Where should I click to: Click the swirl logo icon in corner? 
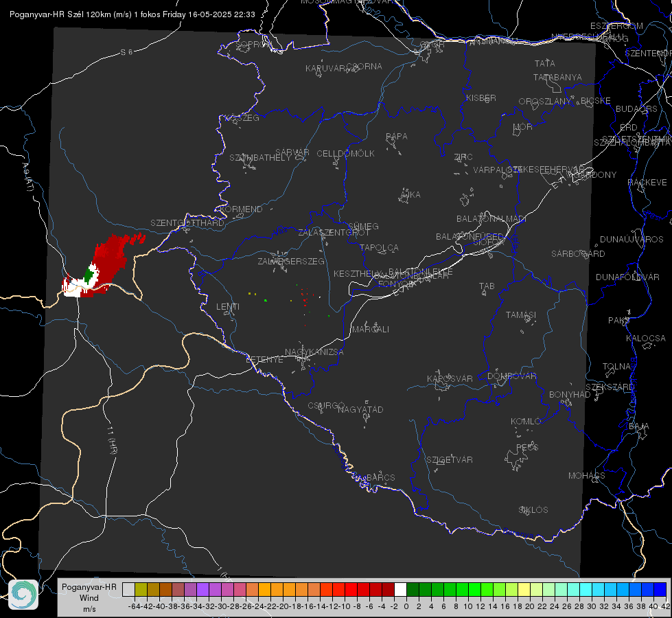pyautogui.click(x=23, y=595)
